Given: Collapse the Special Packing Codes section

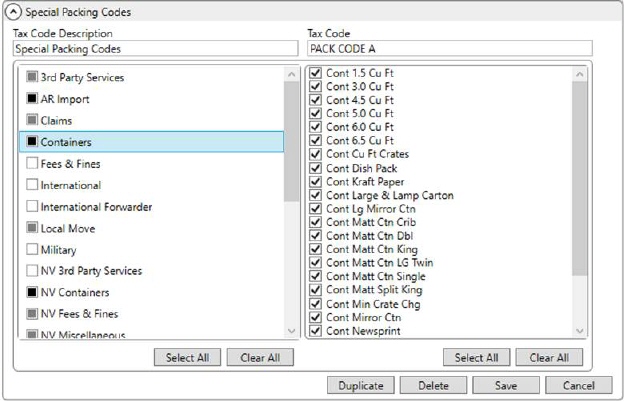Looking at the screenshot, I should (x=14, y=13).
